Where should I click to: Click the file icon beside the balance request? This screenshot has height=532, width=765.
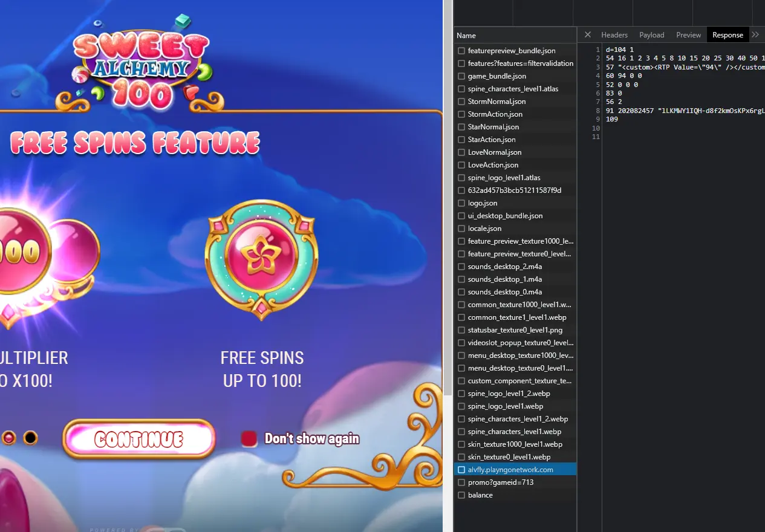tap(461, 495)
